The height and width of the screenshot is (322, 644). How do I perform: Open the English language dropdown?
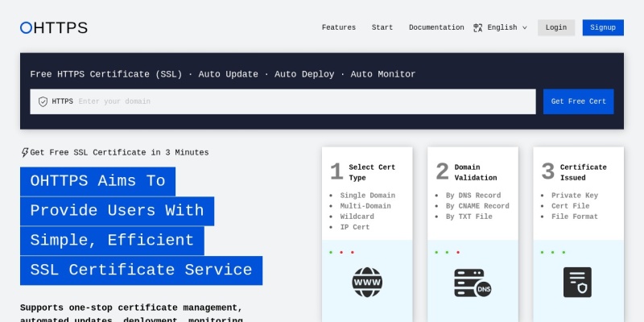coord(500,27)
